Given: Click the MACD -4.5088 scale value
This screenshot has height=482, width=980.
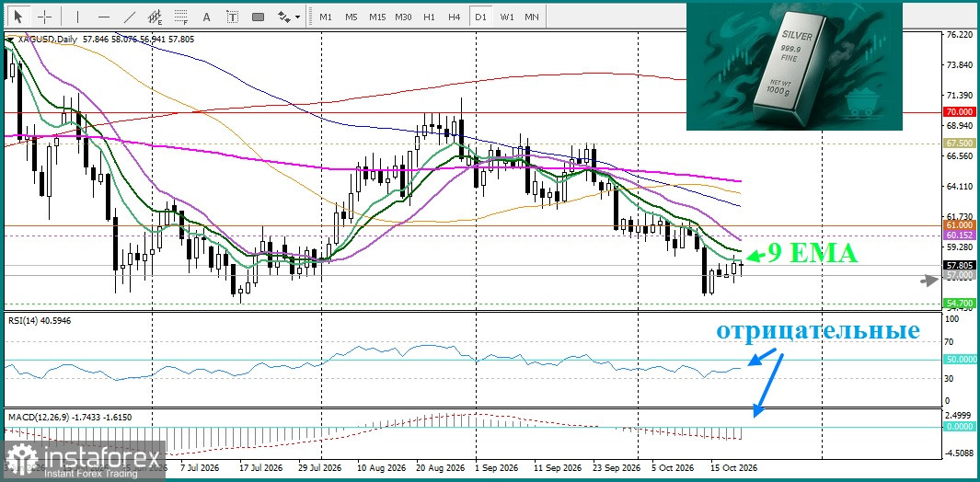Looking at the screenshot, I should coord(960,453).
